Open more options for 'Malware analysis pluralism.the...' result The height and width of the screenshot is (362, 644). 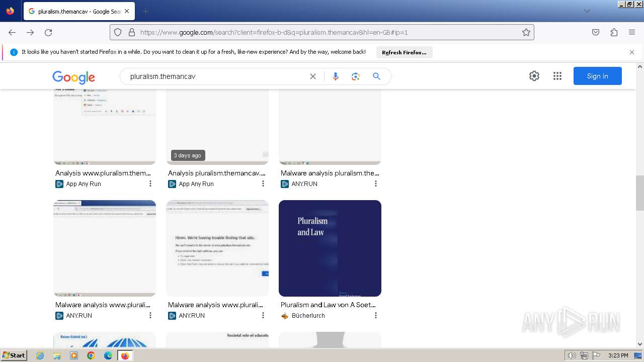[376, 184]
